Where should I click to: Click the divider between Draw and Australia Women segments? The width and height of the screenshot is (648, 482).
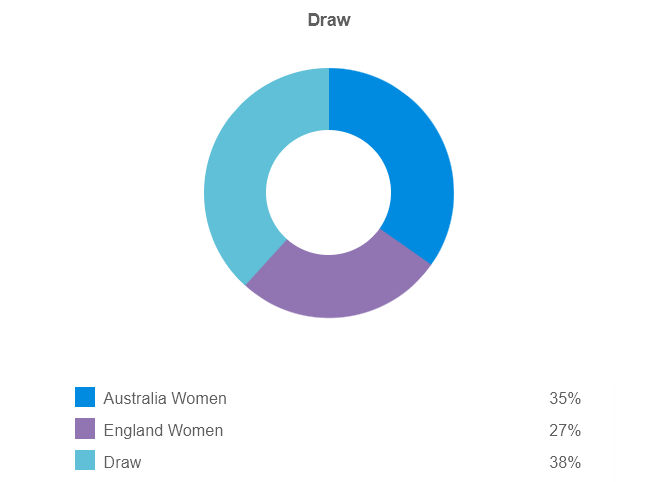click(x=329, y=99)
